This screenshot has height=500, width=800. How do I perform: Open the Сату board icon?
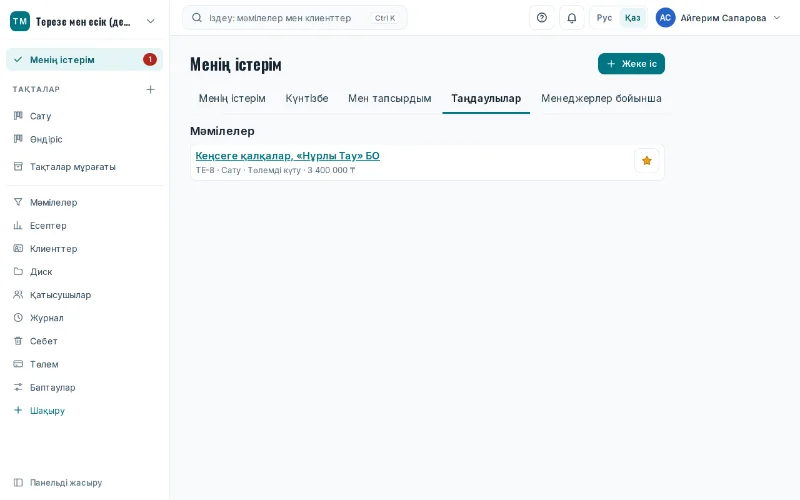pyautogui.click(x=18, y=115)
